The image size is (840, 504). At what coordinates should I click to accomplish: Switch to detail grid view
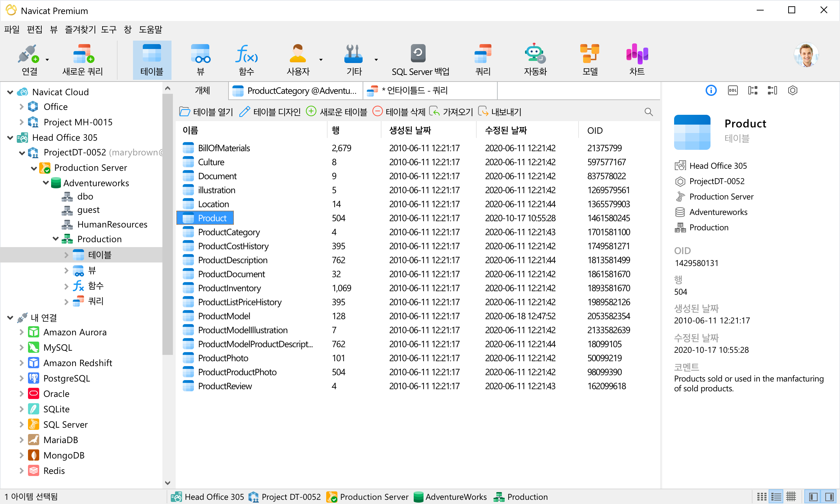(791, 497)
